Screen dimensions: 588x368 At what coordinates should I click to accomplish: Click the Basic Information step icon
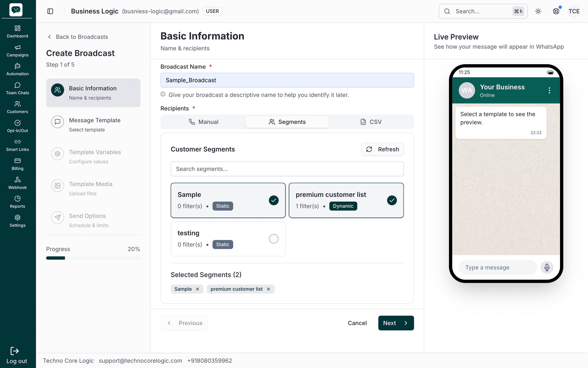58,90
